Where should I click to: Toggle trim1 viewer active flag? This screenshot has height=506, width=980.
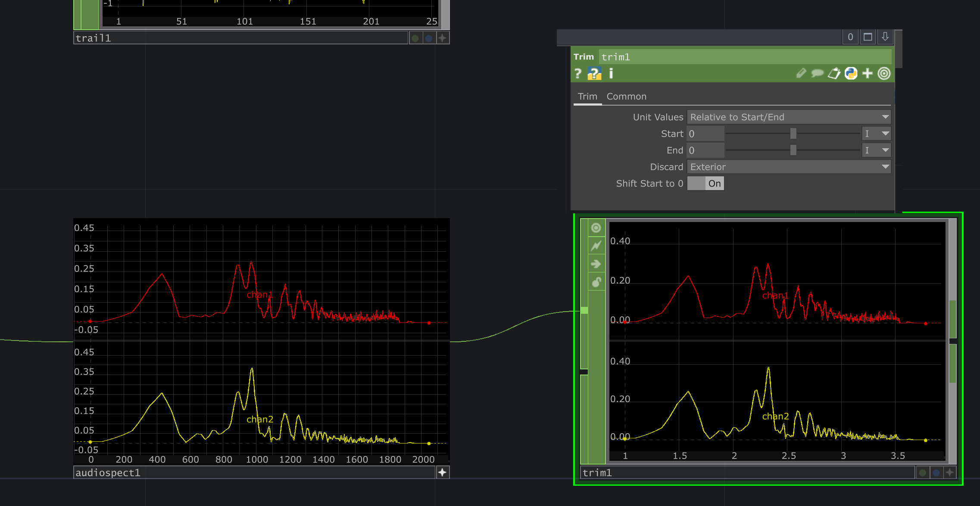click(x=596, y=228)
